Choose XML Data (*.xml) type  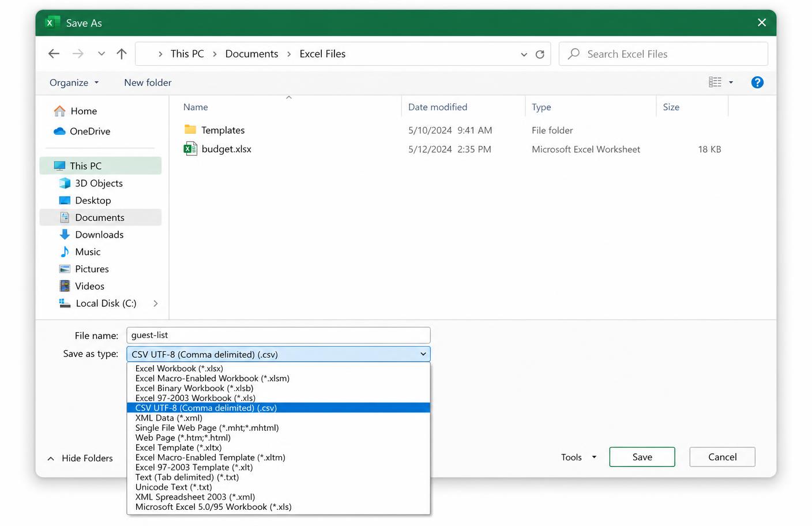[x=279, y=418]
